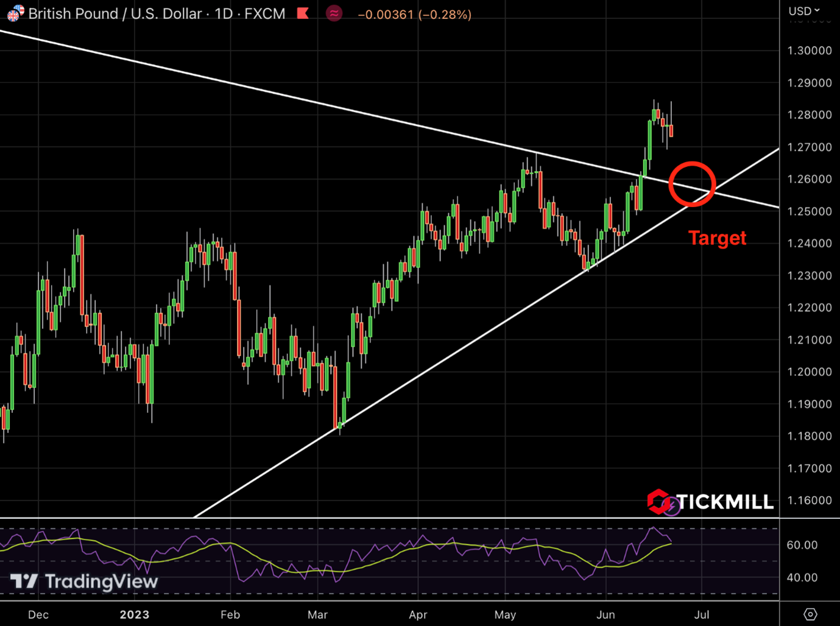Click the 1.23000 price axis label
Viewport: 840px width, 626px height.
810,276
